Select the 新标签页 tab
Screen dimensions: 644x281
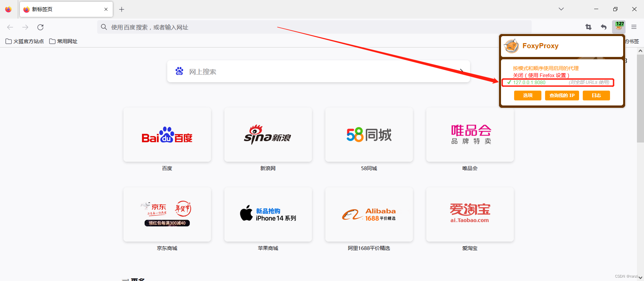pos(66,9)
